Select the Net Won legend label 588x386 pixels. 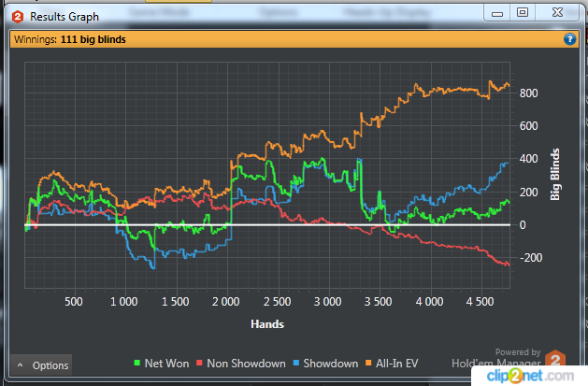[x=167, y=364]
